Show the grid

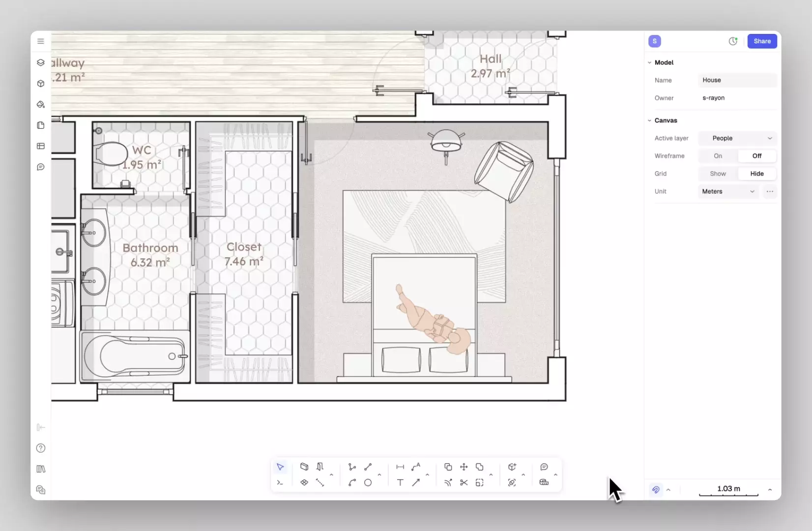pyautogui.click(x=718, y=174)
